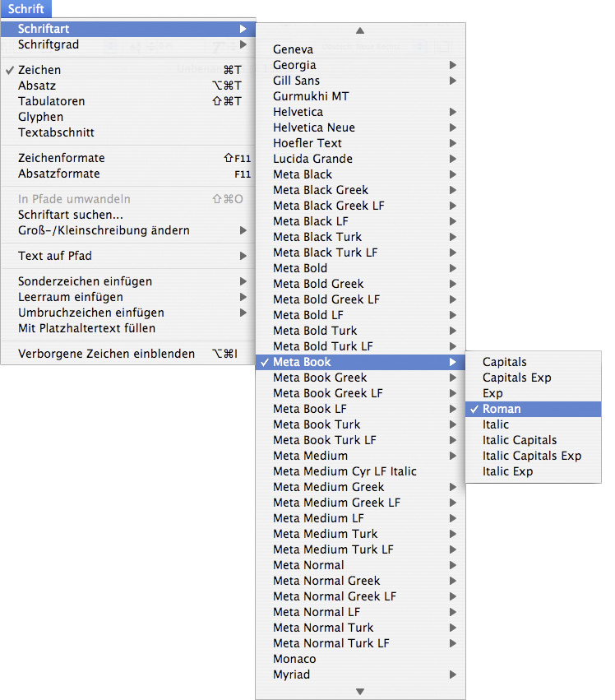The height and width of the screenshot is (700, 615).
Task: Choose Italic Exp style
Action: pyautogui.click(x=534, y=471)
